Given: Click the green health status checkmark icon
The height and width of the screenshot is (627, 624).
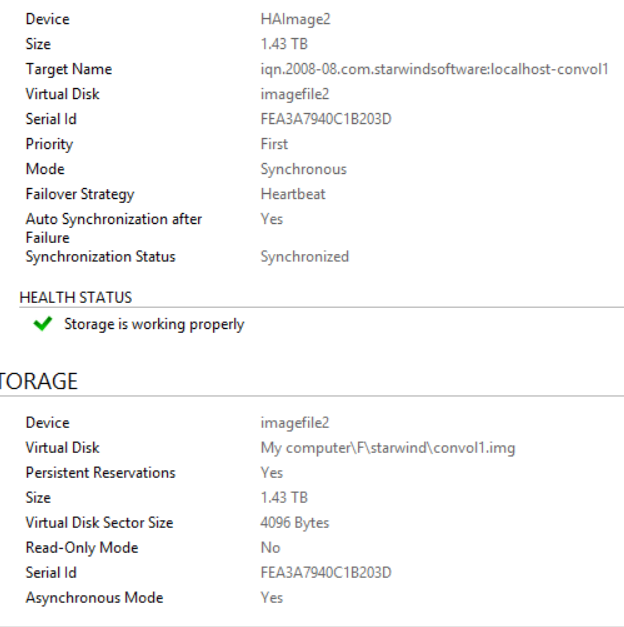Looking at the screenshot, I should pyautogui.click(x=42, y=323).
